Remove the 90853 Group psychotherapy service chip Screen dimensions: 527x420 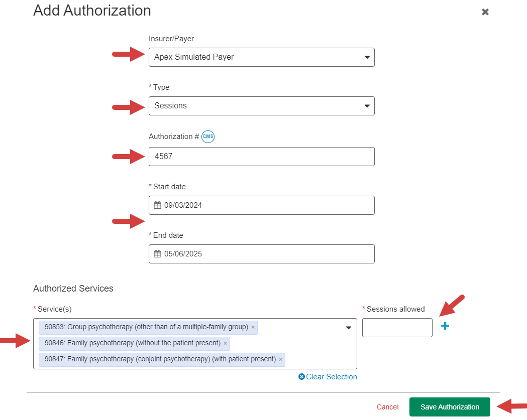pos(253,327)
